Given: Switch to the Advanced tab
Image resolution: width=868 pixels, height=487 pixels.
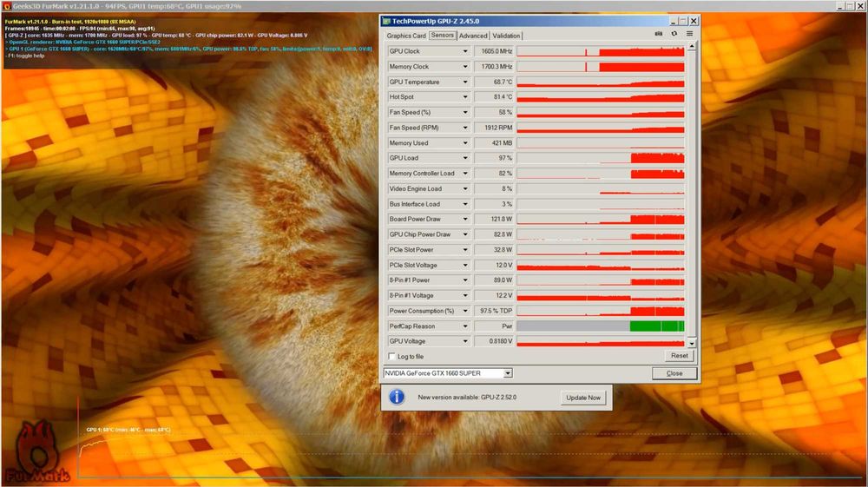Looking at the screenshot, I should tap(473, 36).
